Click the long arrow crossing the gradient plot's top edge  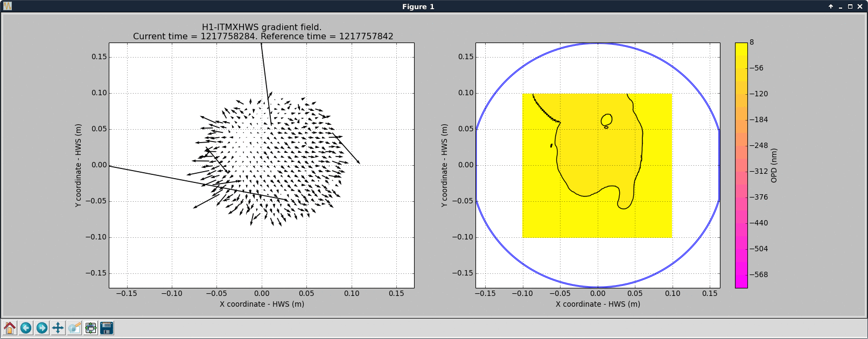click(266, 83)
